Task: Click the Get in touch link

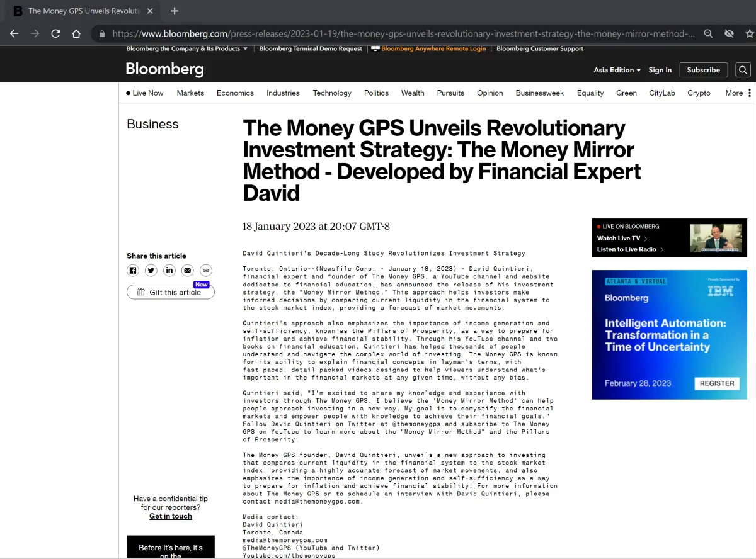Action: pos(171,516)
